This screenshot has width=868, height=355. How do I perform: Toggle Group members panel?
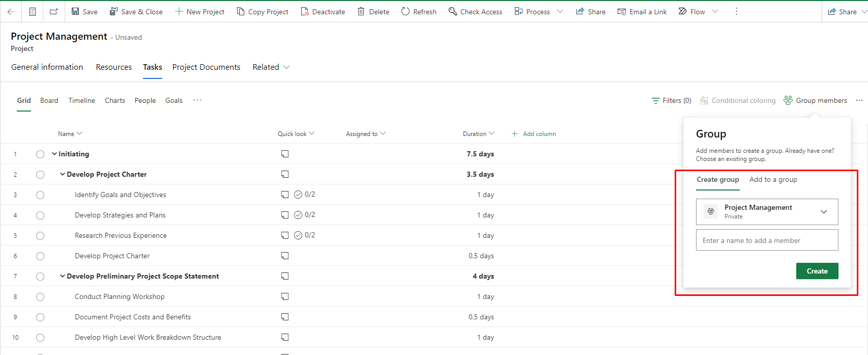tap(816, 100)
